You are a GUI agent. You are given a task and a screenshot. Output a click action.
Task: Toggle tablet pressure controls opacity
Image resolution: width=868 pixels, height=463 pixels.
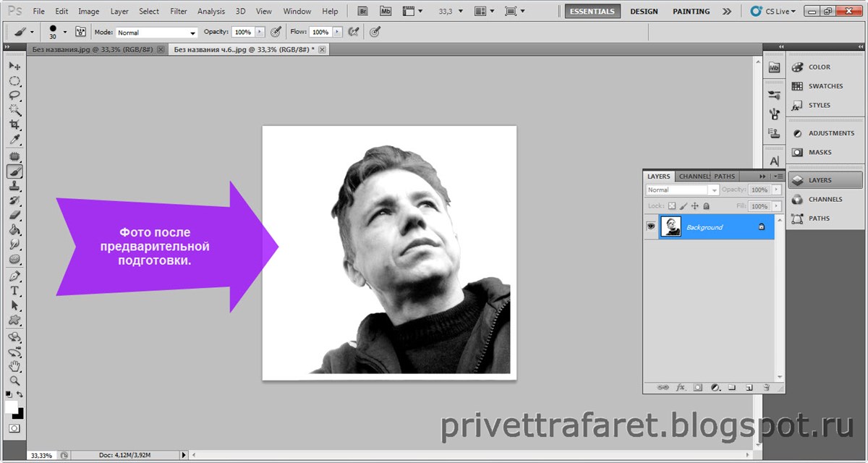click(x=276, y=32)
